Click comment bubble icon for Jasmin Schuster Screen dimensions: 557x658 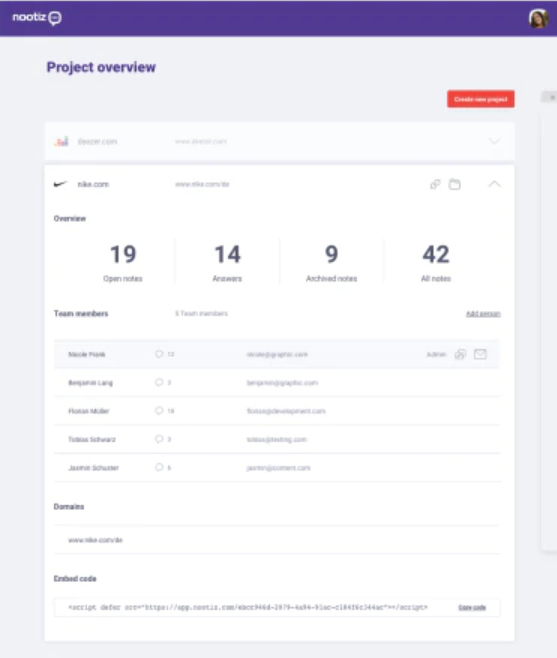pyautogui.click(x=159, y=467)
